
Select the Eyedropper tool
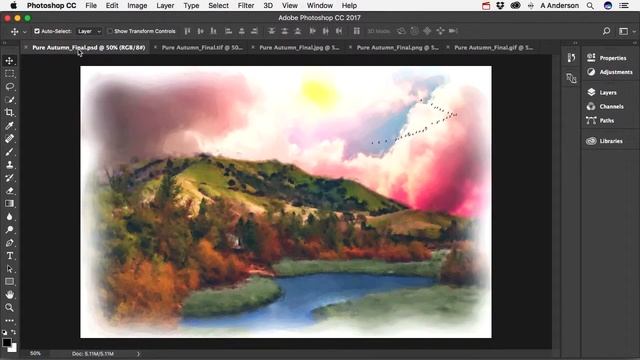[9, 126]
